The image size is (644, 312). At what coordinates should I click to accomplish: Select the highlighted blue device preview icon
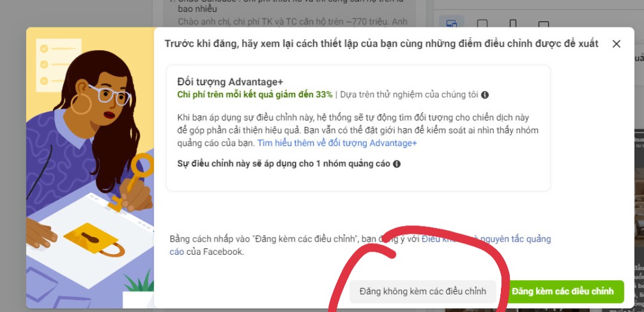452,23
